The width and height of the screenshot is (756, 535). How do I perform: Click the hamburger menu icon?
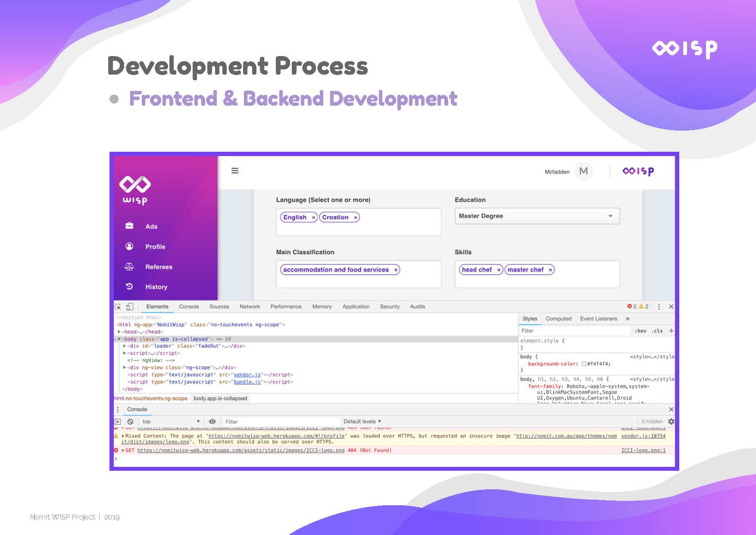click(235, 171)
